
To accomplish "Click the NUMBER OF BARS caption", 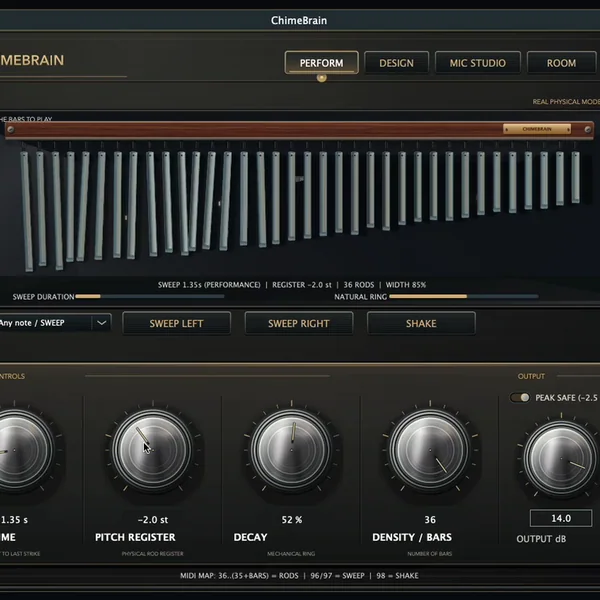I will click(x=430, y=553).
